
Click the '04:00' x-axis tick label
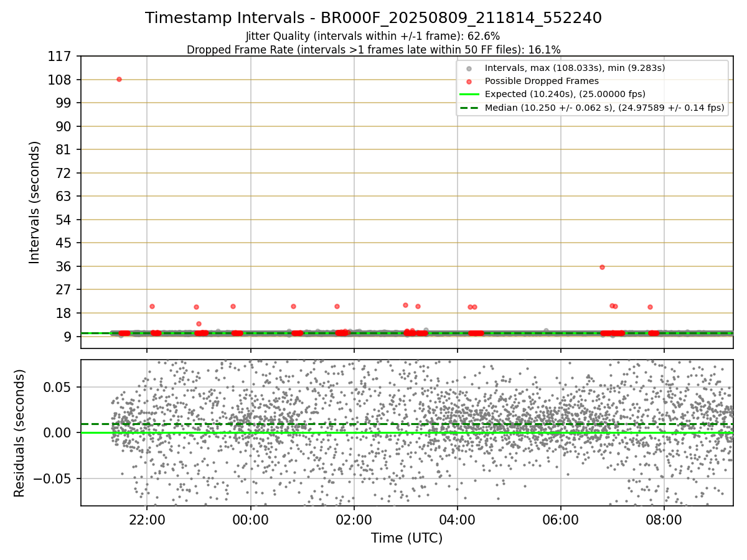click(458, 520)
